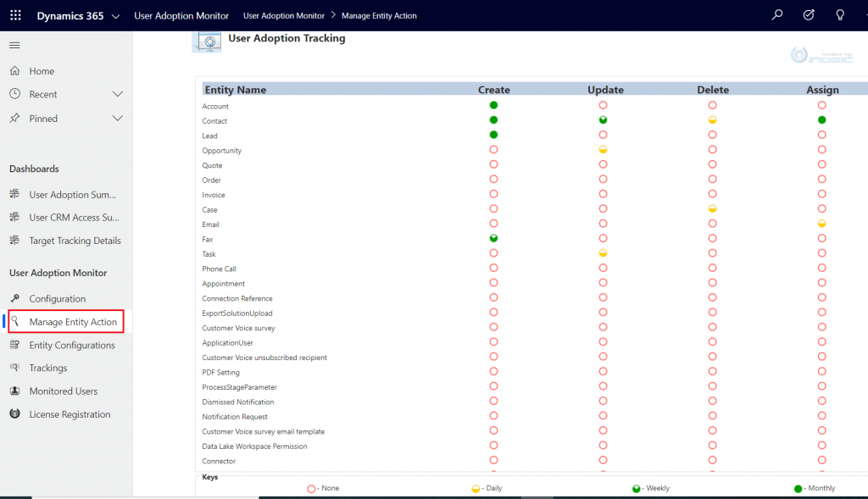The height and width of the screenshot is (499, 868).
Task: Enable Create tracking for Opportunity
Action: pyautogui.click(x=493, y=150)
